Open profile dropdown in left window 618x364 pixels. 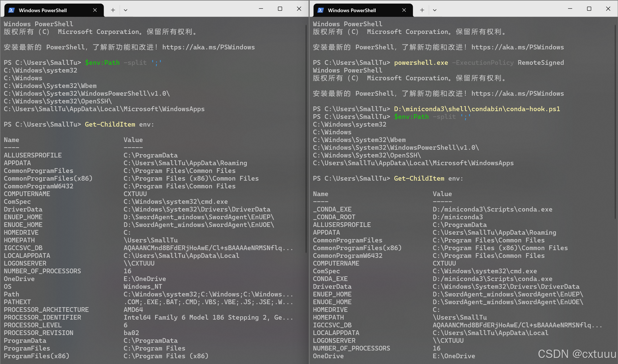tap(126, 10)
